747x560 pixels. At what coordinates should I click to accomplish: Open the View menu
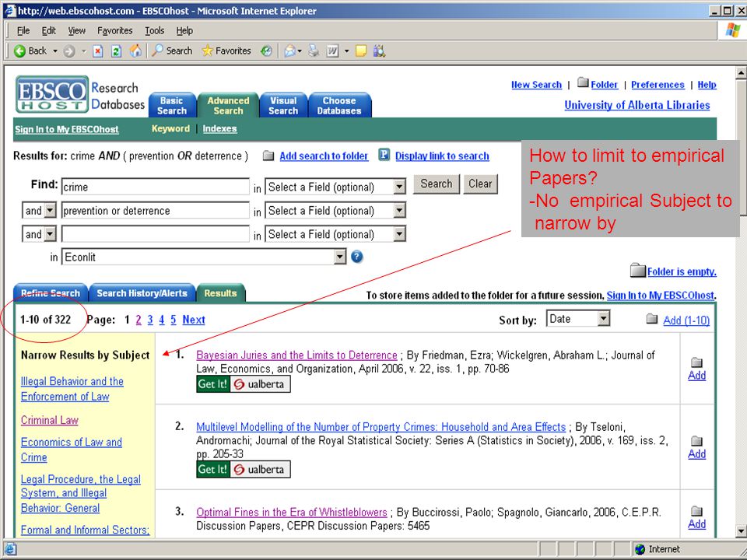point(77,31)
